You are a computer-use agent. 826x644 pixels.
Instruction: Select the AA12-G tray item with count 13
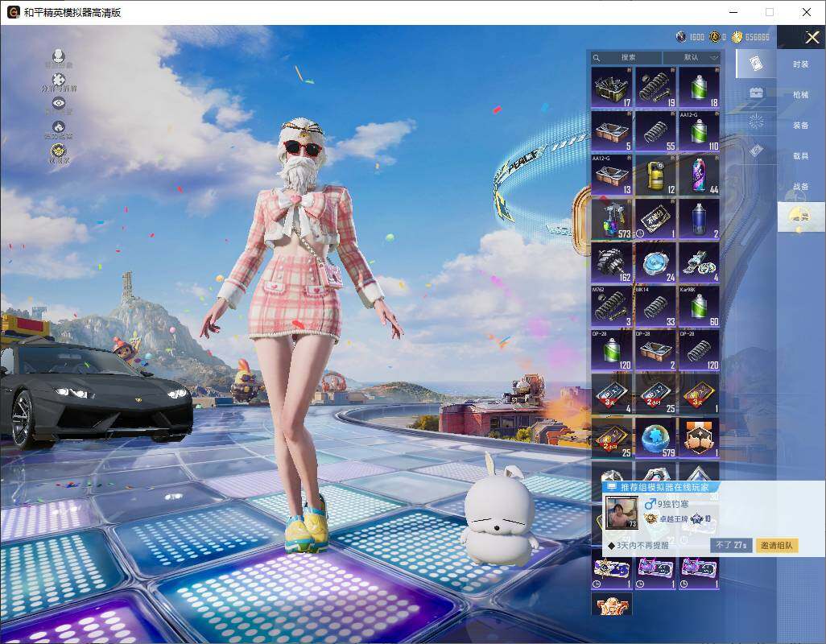[612, 175]
